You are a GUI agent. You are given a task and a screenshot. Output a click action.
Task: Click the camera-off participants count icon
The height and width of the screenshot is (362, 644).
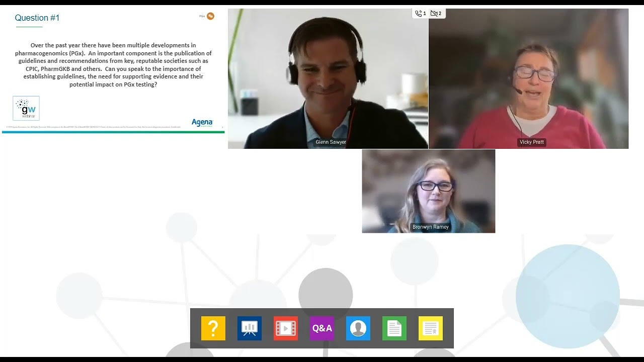(x=436, y=14)
